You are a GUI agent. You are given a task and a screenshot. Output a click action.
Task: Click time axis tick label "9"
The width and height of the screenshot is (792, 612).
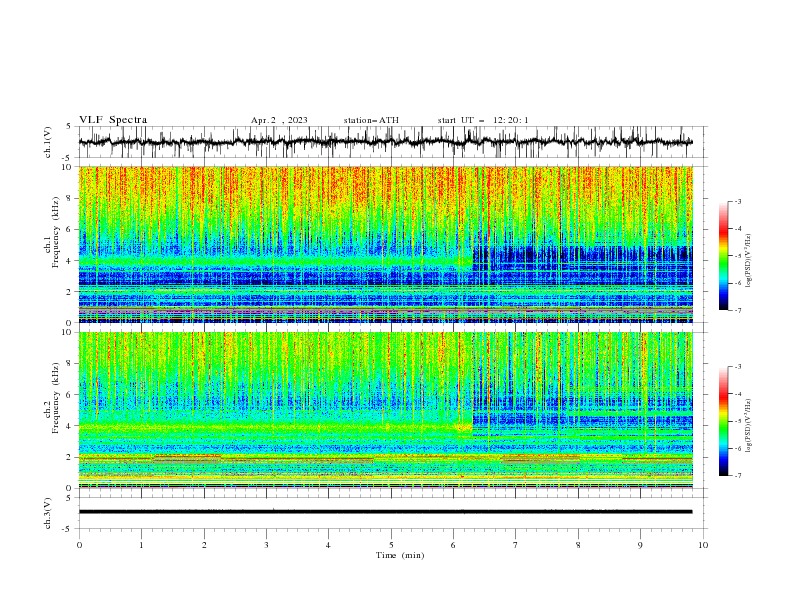(640, 545)
